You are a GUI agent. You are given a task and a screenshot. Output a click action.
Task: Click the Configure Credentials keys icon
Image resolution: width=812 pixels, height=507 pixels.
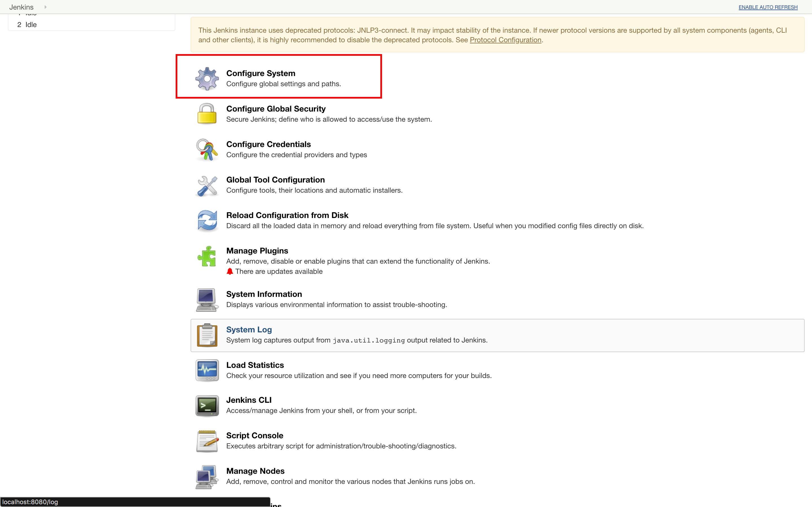(x=207, y=150)
